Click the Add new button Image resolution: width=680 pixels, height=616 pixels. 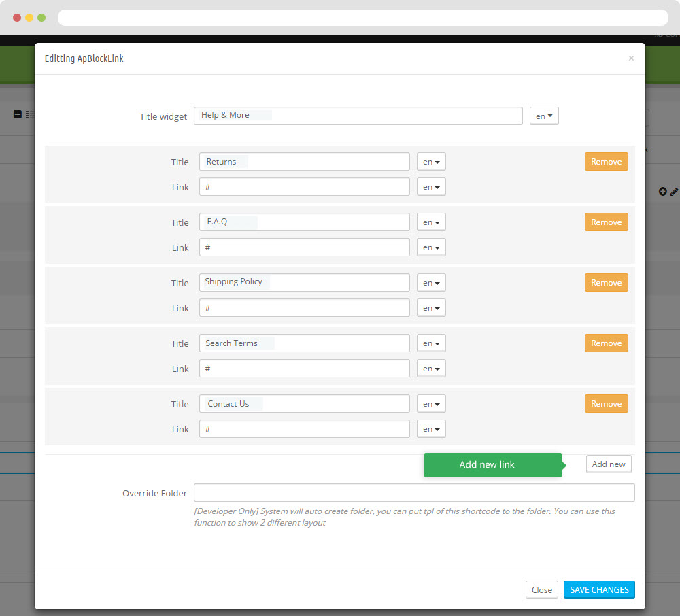click(609, 464)
